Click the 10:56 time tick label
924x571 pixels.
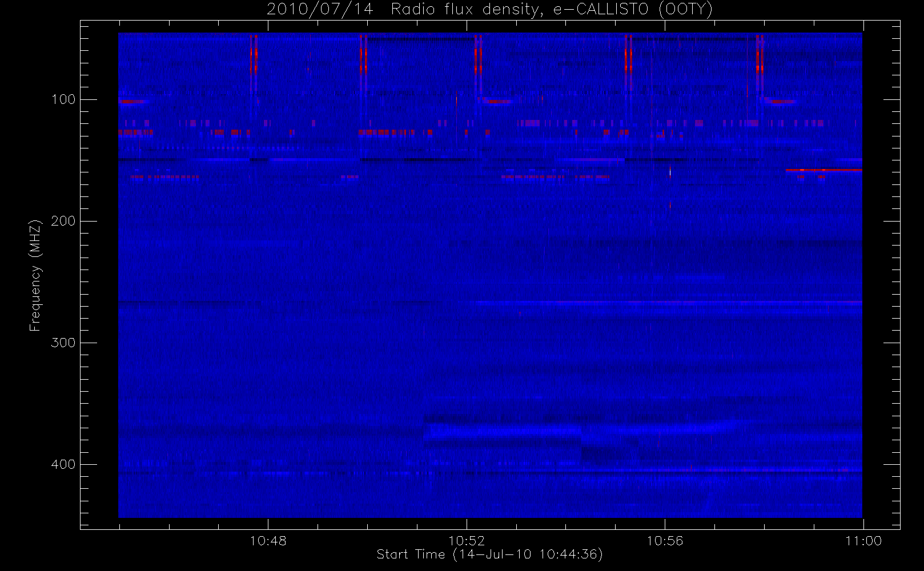click(x=665, y=541)
